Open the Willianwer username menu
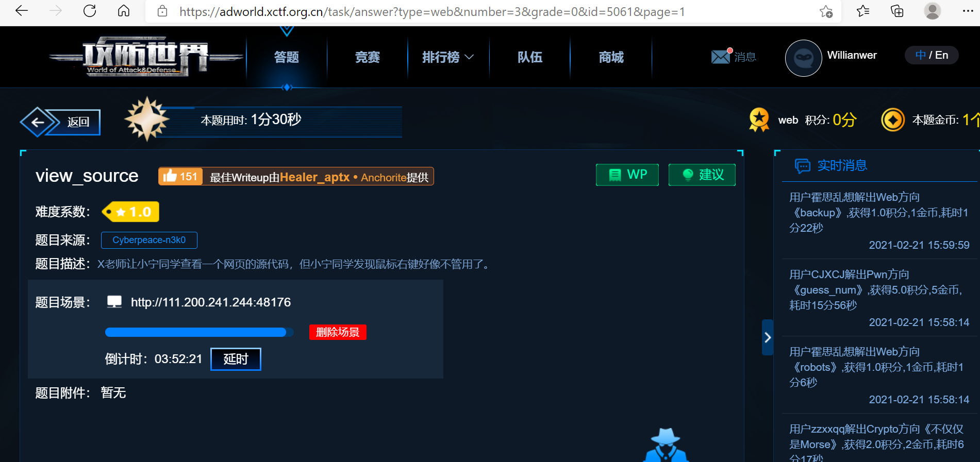This screenshot has height=462, width=980. 852,55
